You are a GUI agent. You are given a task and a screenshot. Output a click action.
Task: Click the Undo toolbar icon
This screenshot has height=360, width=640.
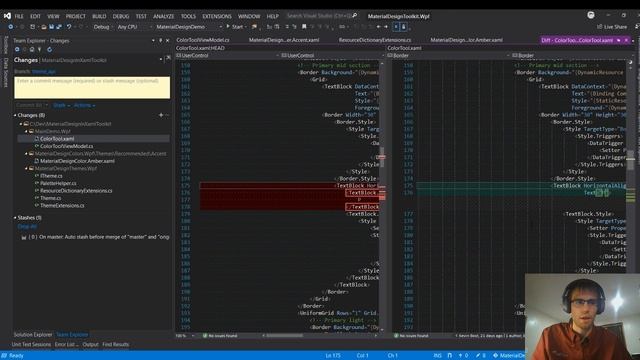click(x=69, y=27)
